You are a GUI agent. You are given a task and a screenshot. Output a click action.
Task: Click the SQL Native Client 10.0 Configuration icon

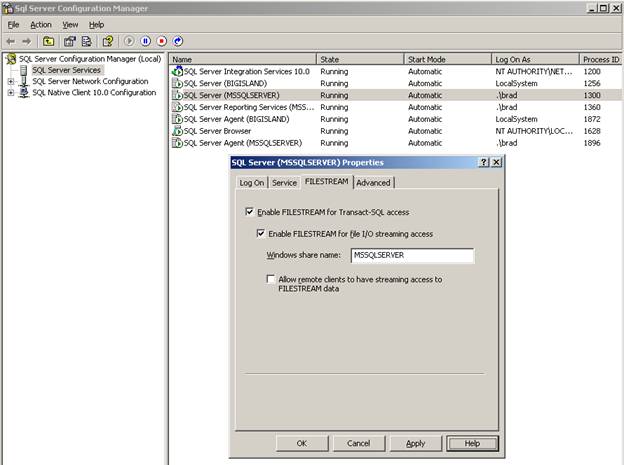tap(24, 92)
